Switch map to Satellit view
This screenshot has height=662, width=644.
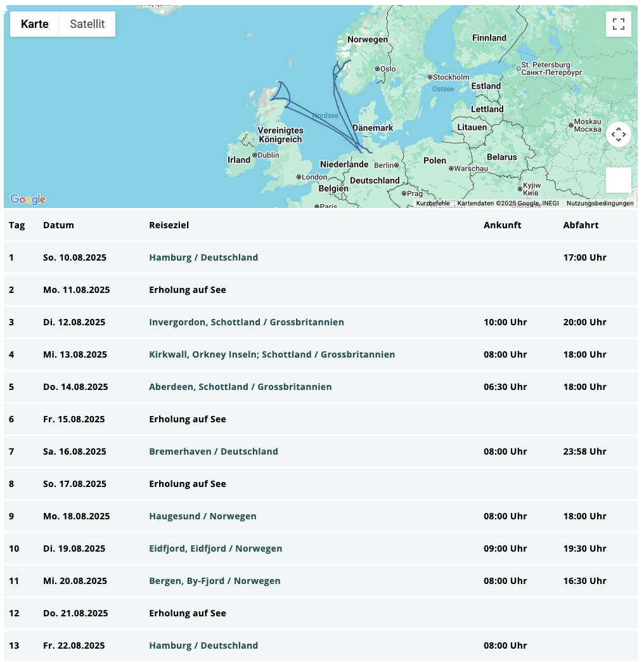87,24
